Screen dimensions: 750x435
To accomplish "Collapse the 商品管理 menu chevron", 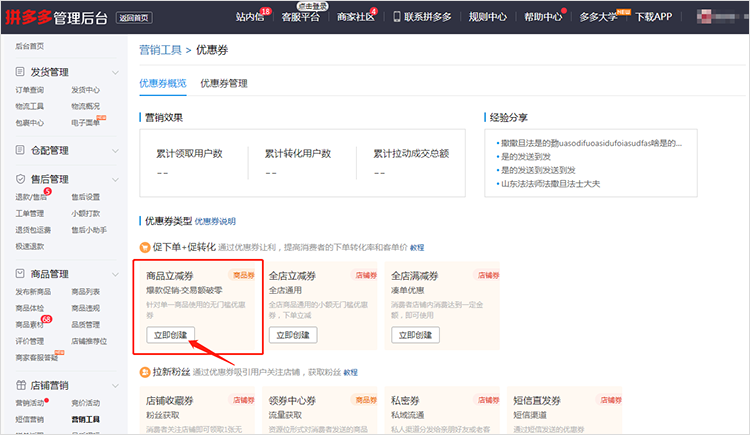I will [x=115, y=274].
